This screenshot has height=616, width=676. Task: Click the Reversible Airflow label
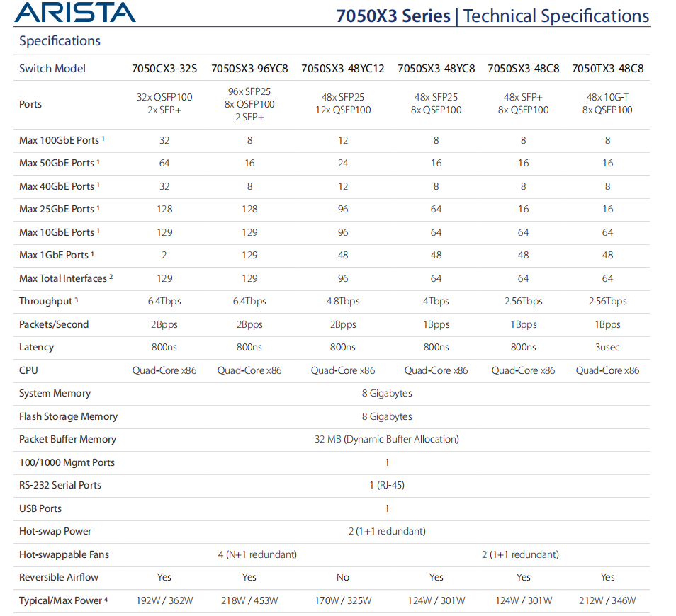pyautogui.click(x=59, y=578)
